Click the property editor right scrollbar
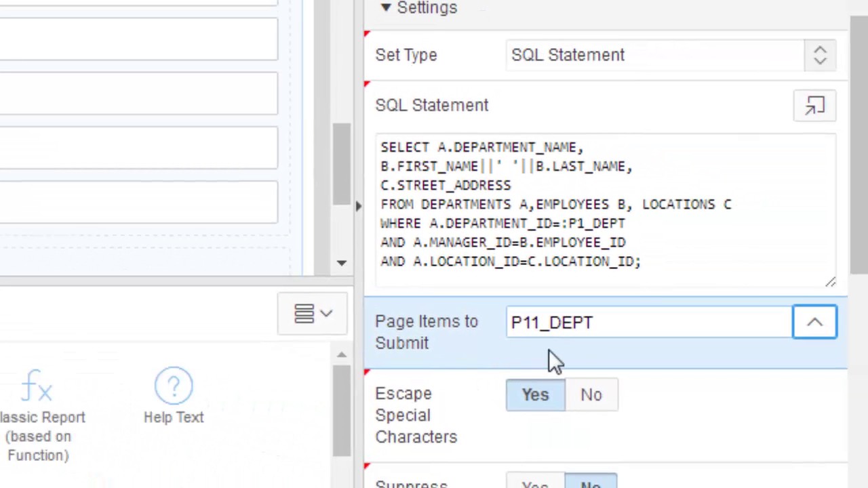 858,136
